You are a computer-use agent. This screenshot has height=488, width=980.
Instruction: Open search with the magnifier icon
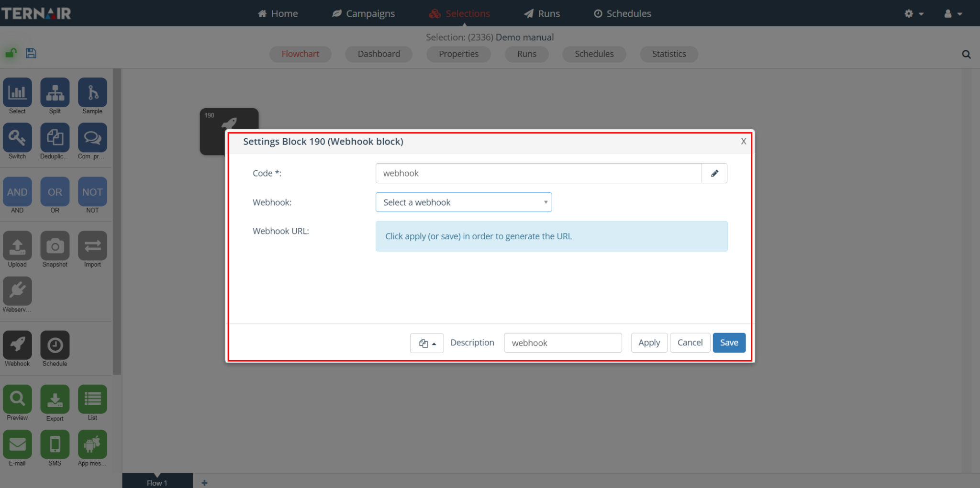(966, 55)
